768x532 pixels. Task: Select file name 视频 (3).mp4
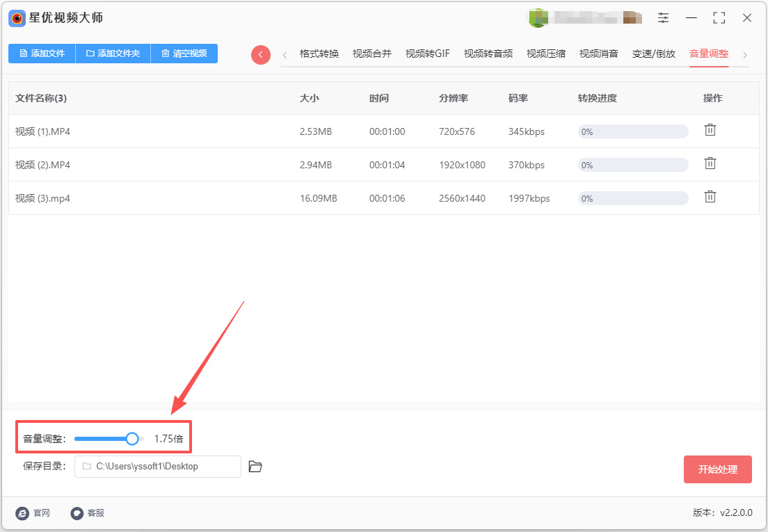42,198
